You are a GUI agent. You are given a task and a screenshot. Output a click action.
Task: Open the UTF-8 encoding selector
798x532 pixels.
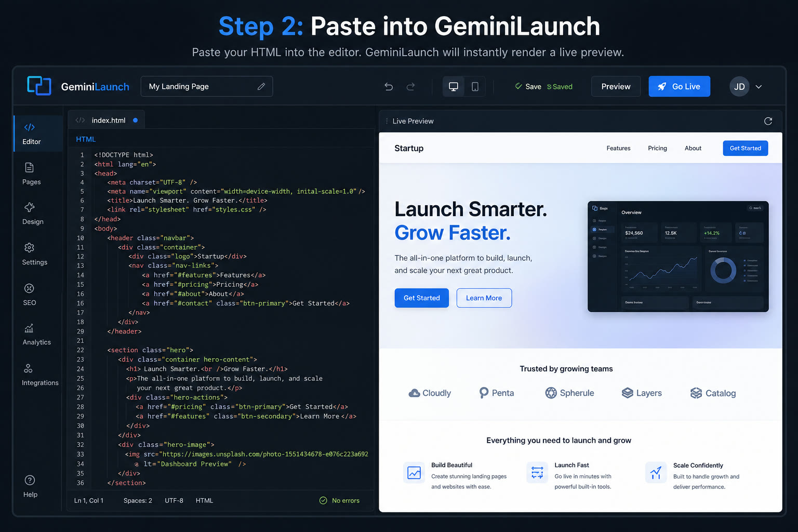tap(174, 500)
